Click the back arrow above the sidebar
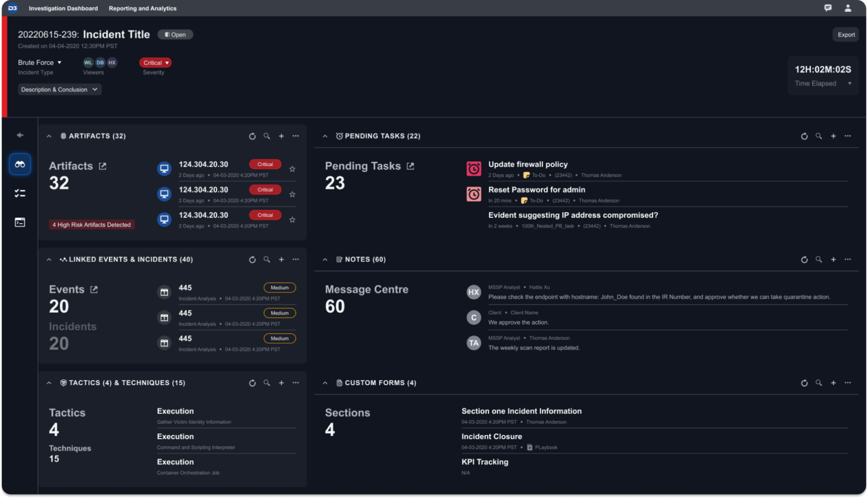 pyautogui.click(x=20, y=135)
